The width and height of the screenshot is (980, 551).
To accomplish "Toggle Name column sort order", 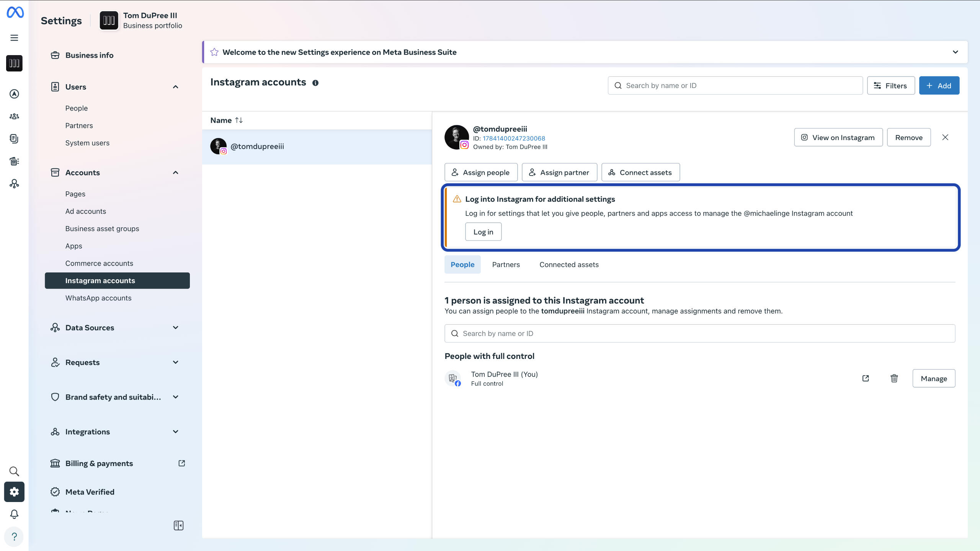I will 239,120.
